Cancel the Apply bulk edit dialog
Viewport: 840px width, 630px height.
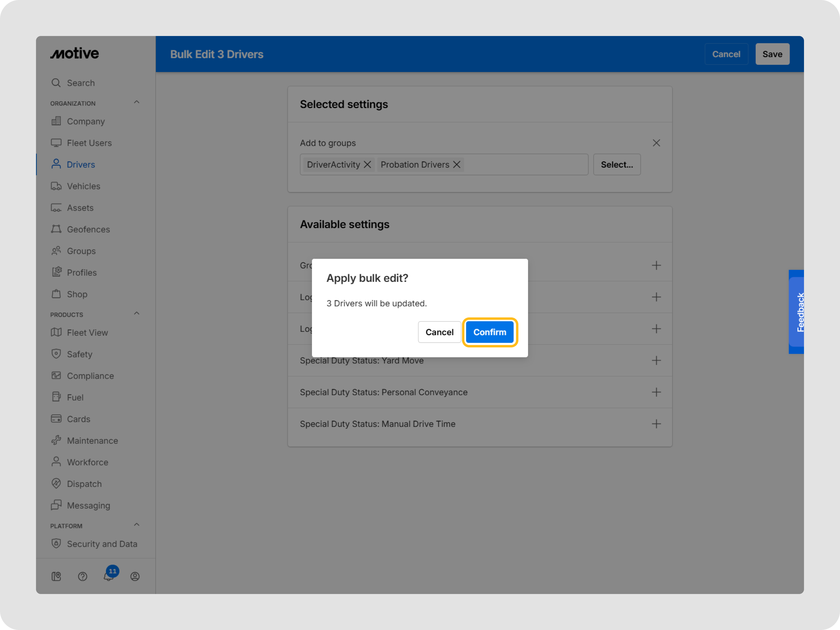pyautogui.click(x=439, y=332)
